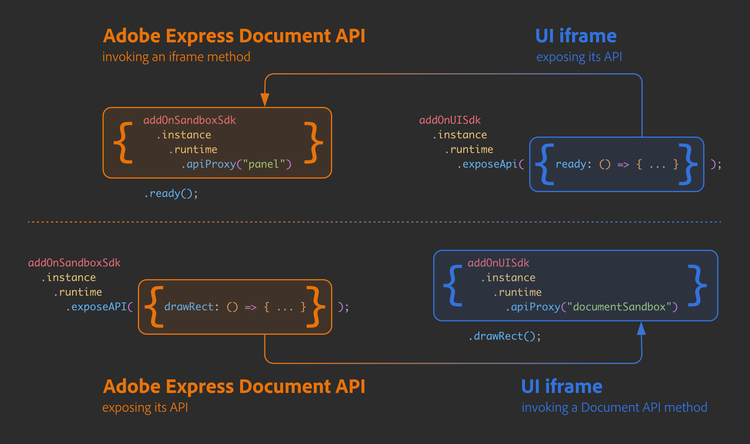Click the orange left brace beside addOnSandboxSdk
Screen dimensions: 750x444
pos(124,142)
